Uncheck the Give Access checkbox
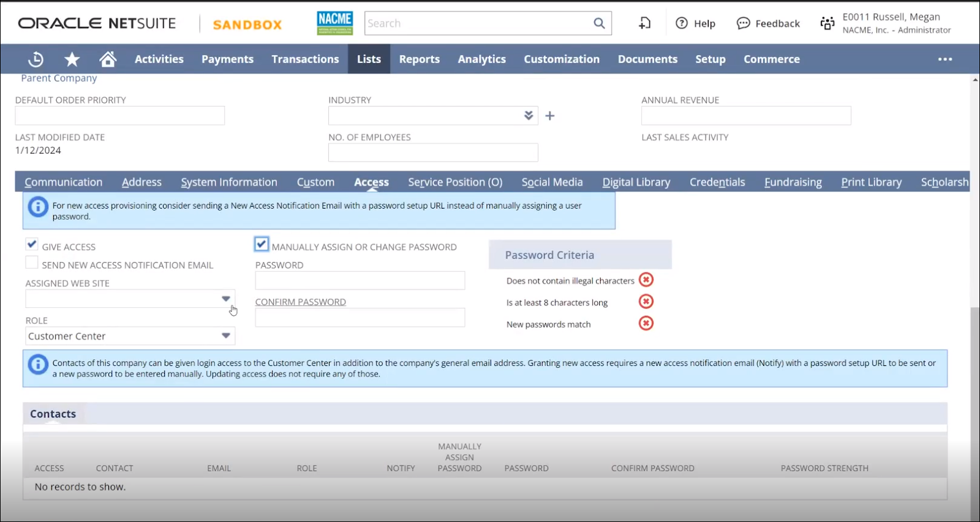980x522 pixels. 32,244
